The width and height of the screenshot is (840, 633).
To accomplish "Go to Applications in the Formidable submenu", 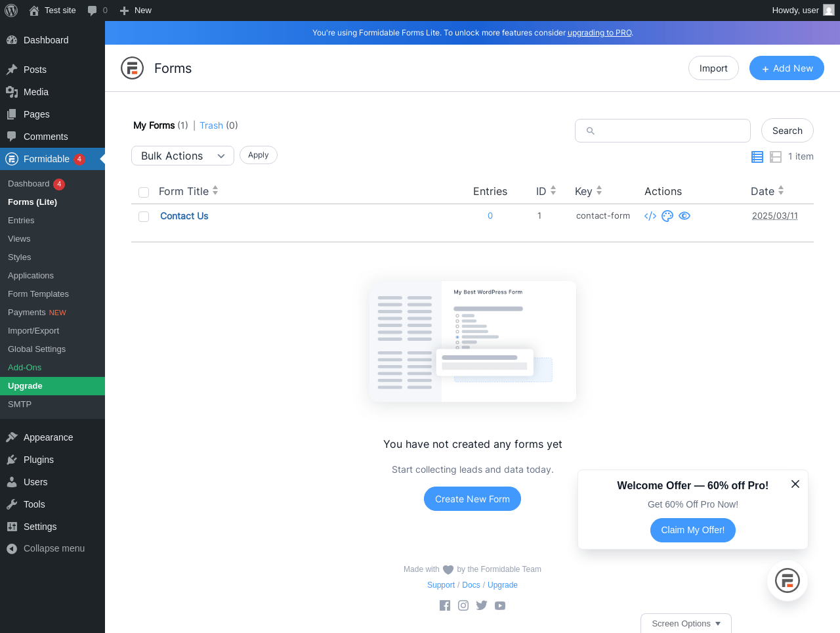I will coord(52,276).
